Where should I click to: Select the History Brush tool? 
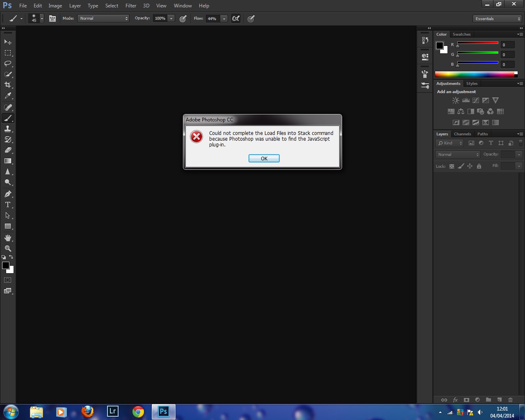coord(8,139)
